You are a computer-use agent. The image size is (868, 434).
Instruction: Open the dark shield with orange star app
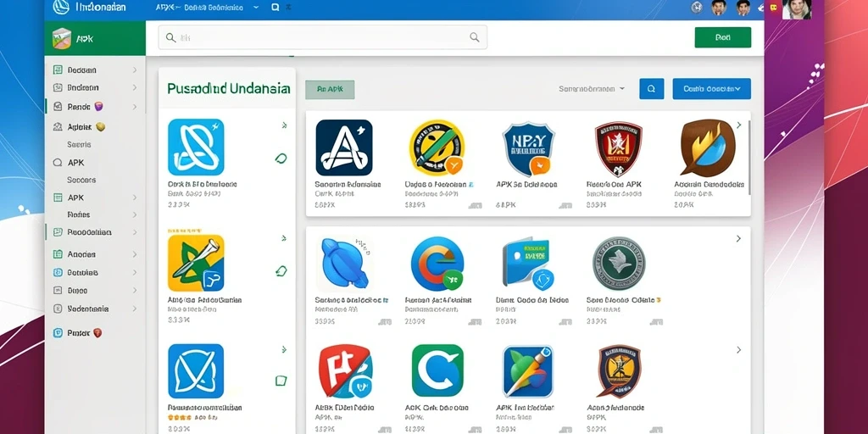pos(619,371)
